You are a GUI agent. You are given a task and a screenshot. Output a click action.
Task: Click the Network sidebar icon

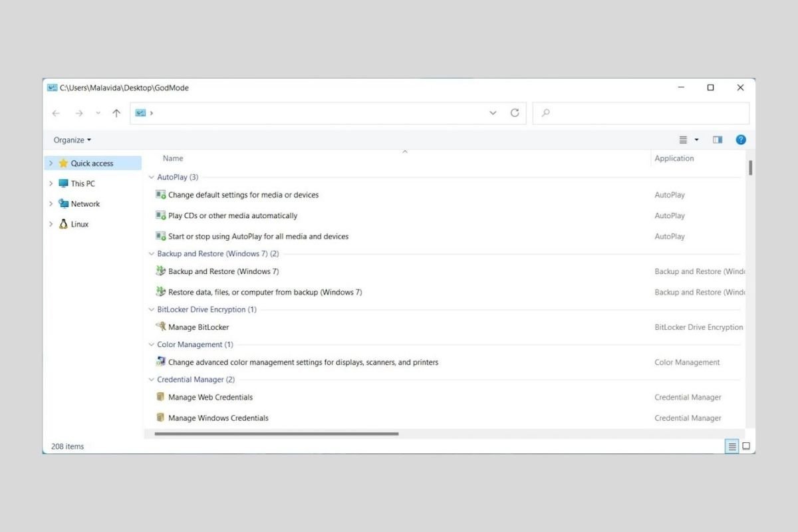pos(63,203)
